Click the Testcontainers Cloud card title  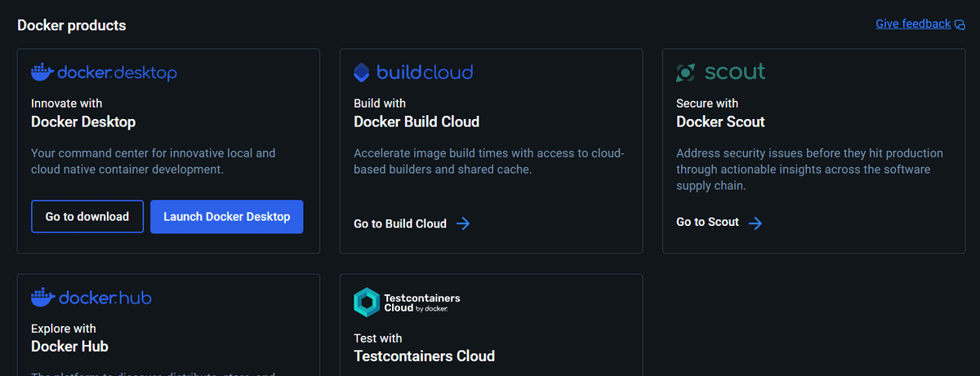click(424, 356)
